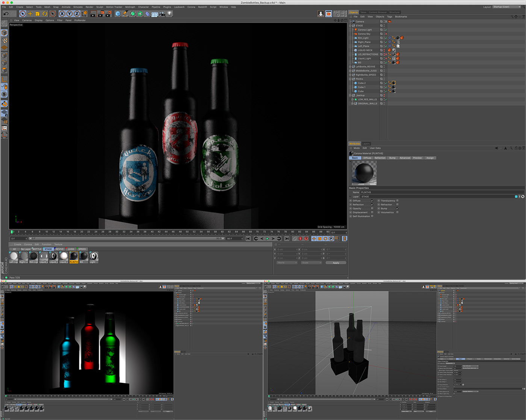Click the Z axis lock icon
Screen dimensions: 526x420
click(x=77, y=14)
